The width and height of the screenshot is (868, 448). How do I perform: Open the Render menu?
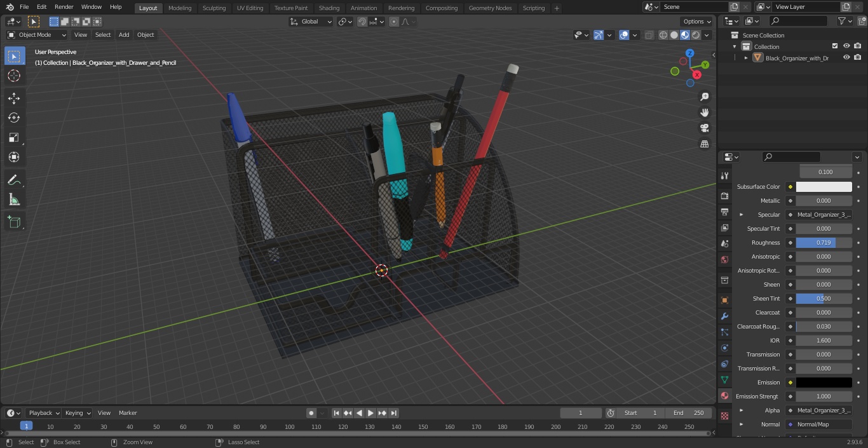[x=64, y=7]
